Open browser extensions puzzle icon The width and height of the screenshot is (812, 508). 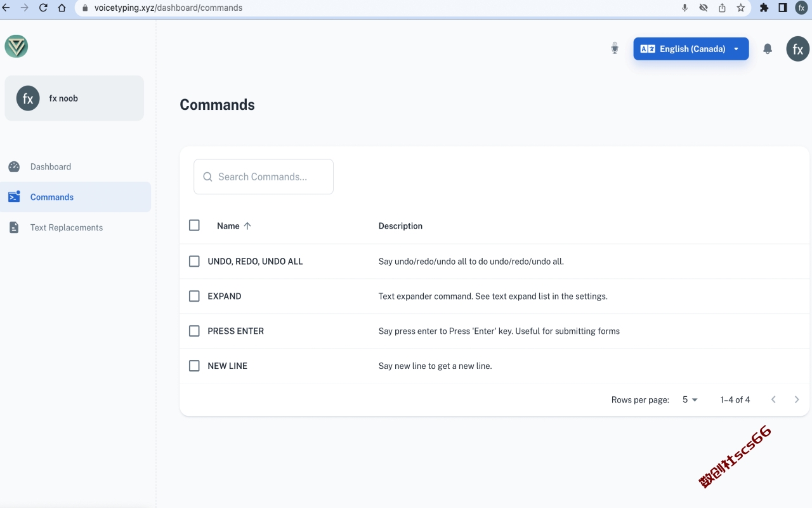coord(764,8)
